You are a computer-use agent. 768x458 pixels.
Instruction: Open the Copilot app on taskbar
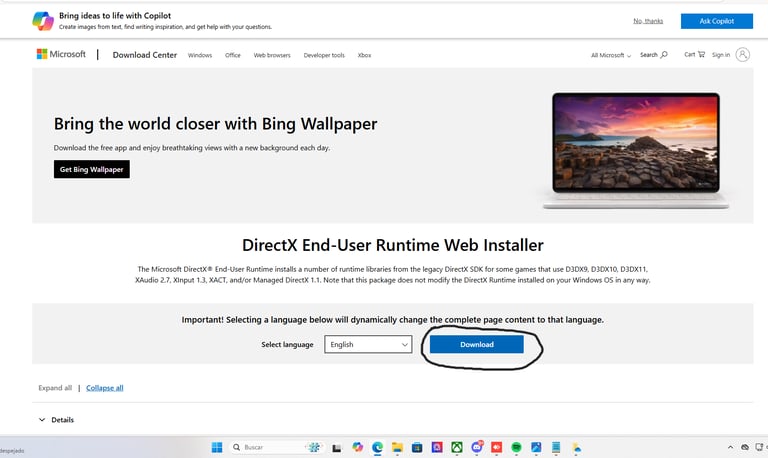coord(358,447)
